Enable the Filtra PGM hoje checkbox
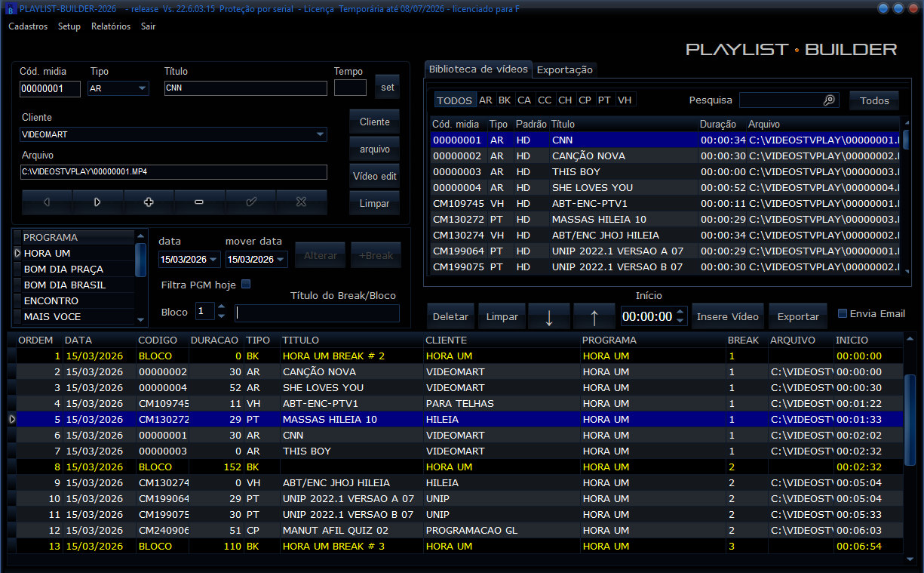The image size is (924, 573). 245,285
